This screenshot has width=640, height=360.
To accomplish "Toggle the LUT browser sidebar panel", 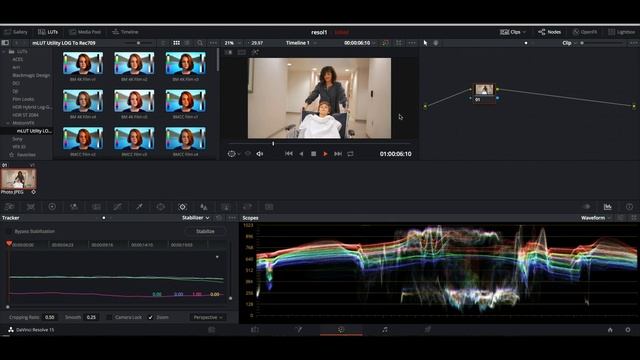I will click(5, 43).
